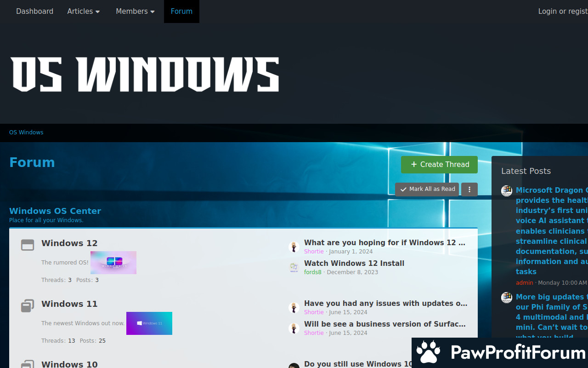Screen dimensions: 588x368
Task: Click the OS Windows site logo
Action: [145, 74]
